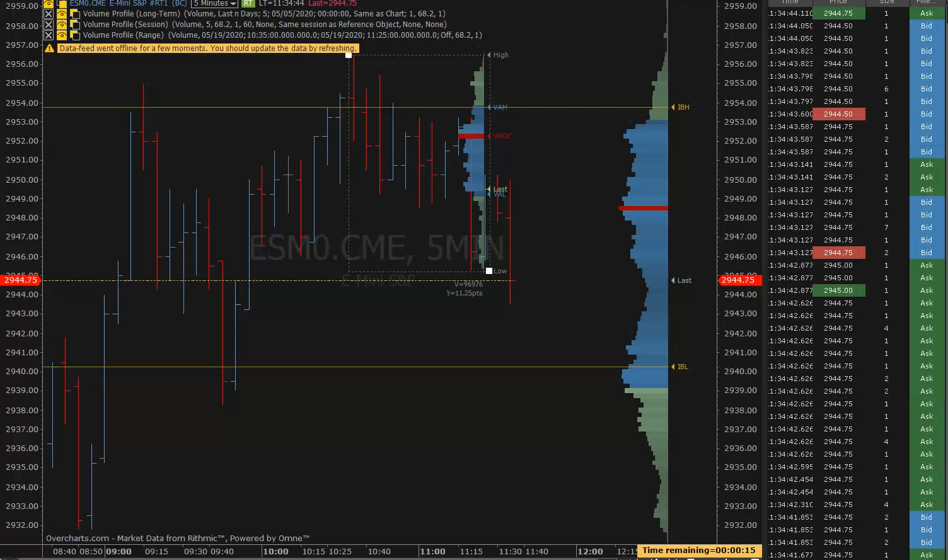Click the V=96976 range volume readout

pyautogui.click(x=468, y=285)
